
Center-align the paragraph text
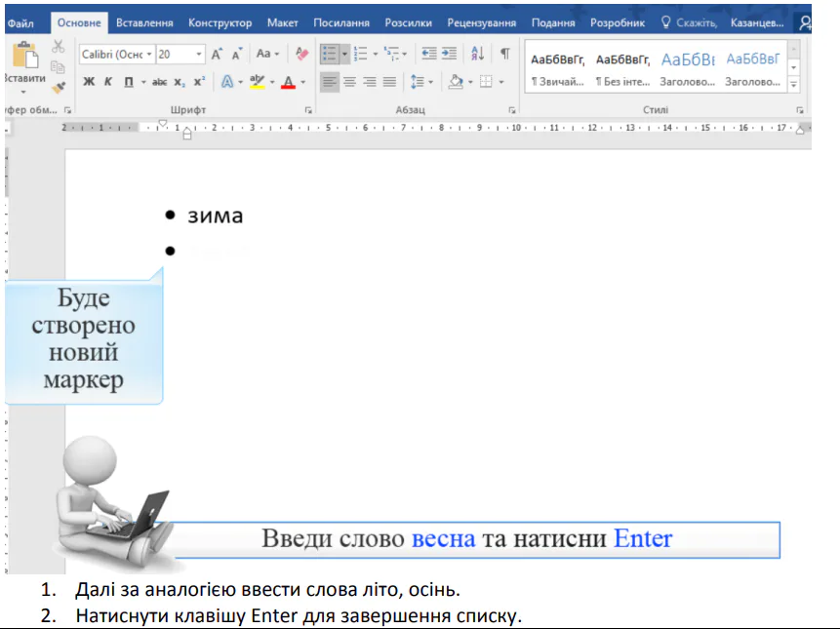(350, 82)
